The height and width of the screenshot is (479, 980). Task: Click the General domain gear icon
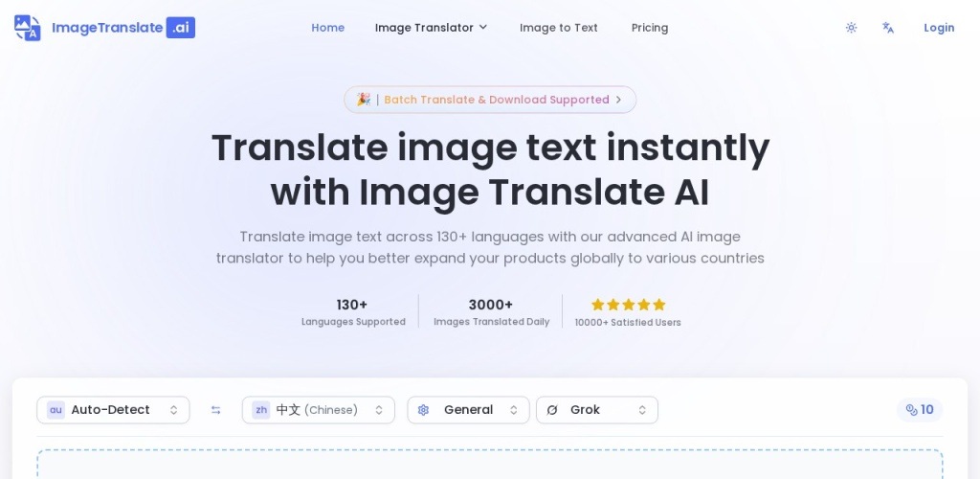(x=424, y=410)
